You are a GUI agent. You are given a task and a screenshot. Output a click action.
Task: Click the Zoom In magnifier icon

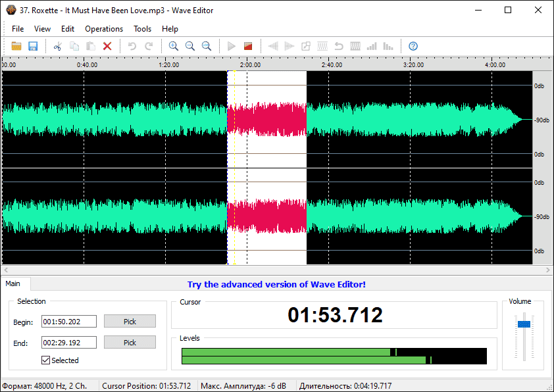174,46
